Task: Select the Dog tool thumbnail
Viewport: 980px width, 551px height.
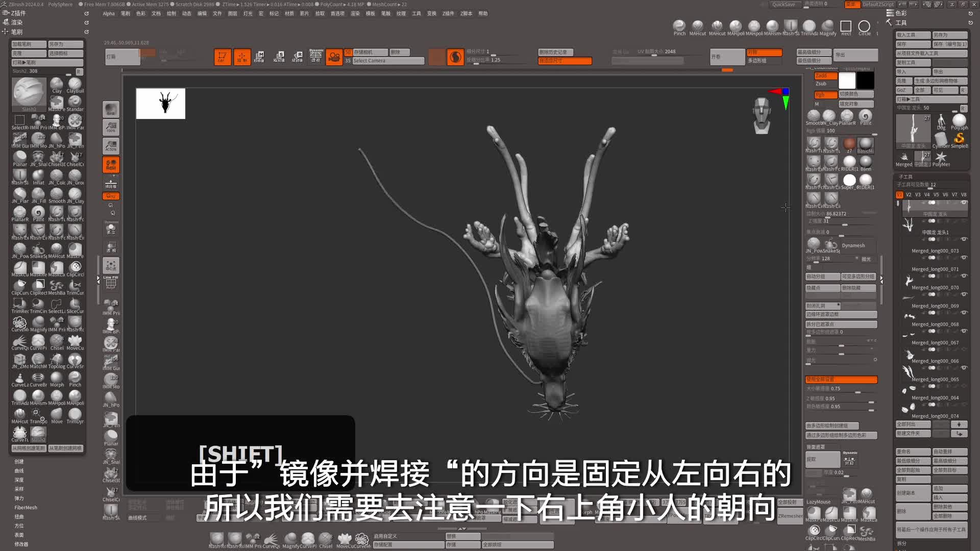Action: 941,121
